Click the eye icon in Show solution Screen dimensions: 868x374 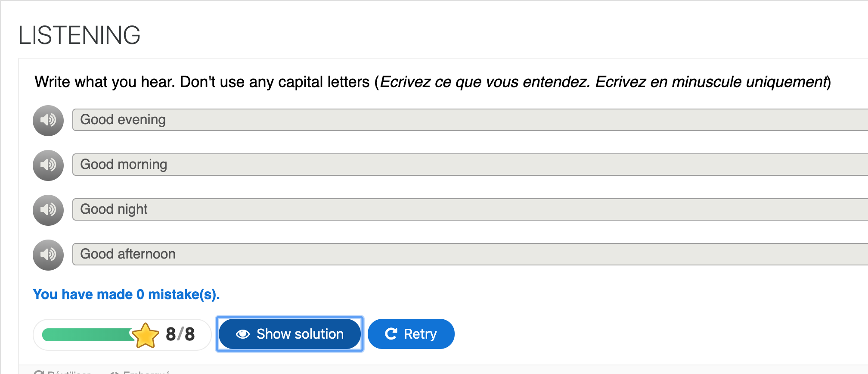243,334
